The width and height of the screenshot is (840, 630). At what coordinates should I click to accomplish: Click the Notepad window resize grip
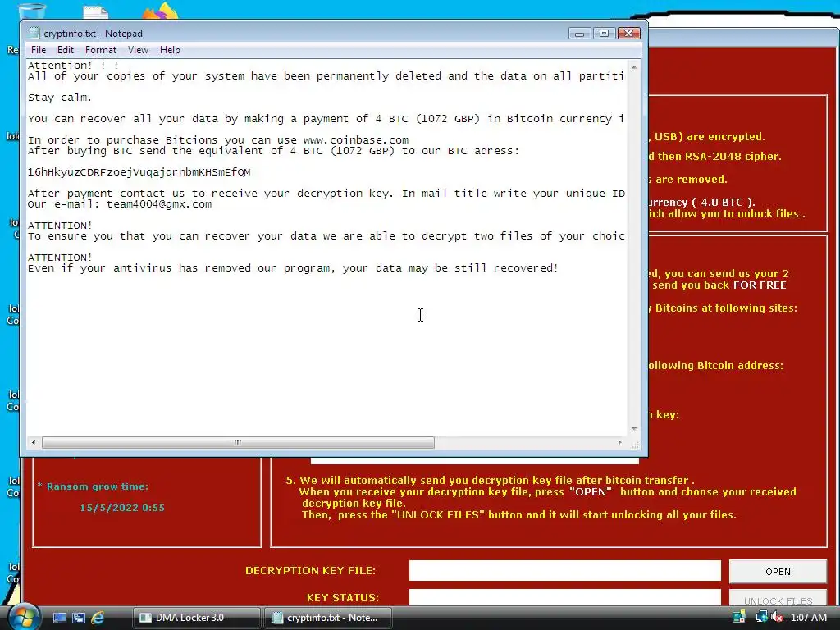tap(635, 444)
